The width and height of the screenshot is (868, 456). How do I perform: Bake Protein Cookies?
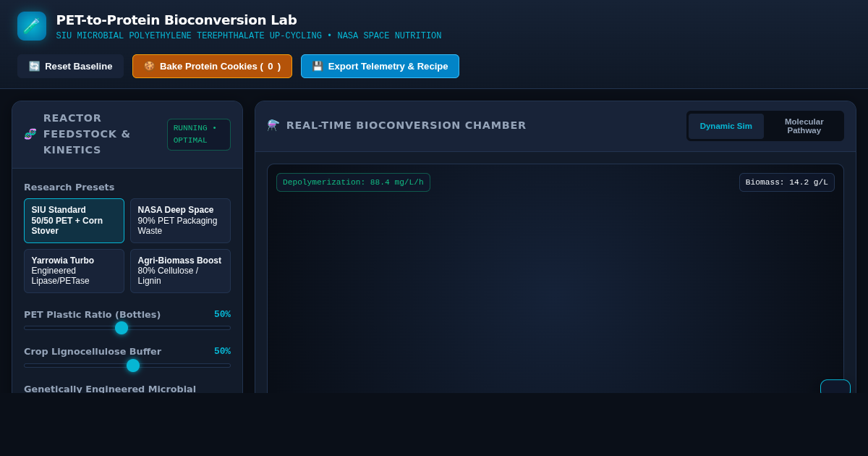[212, 66]
